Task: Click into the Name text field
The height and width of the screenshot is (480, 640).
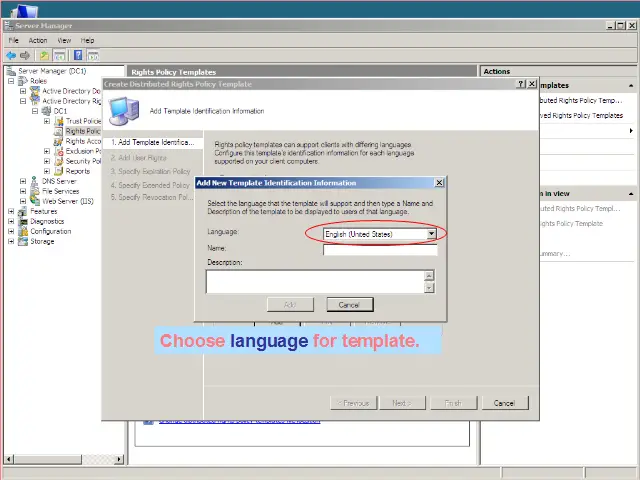Action: pos(379,250)
